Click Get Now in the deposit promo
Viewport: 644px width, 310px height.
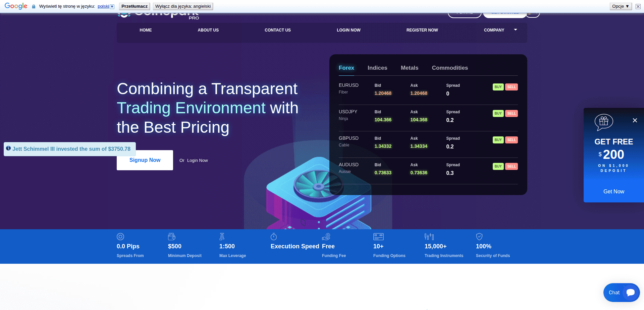(613, 191)
